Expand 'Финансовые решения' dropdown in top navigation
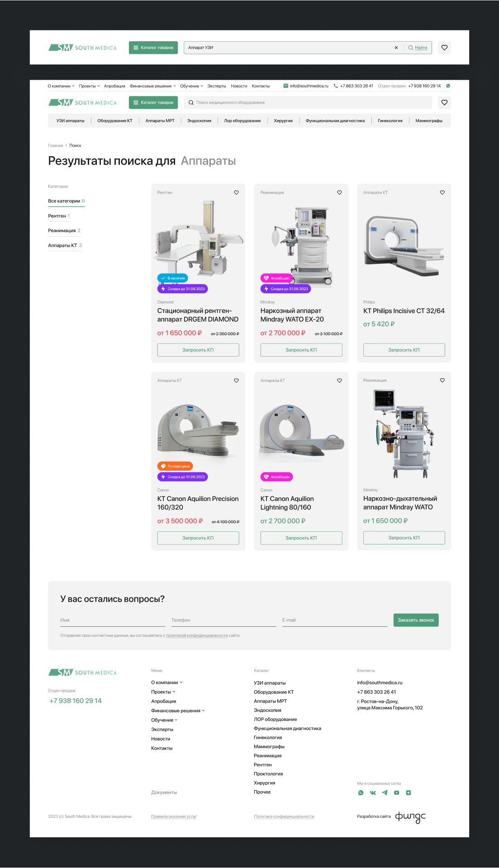 point(152,86)
